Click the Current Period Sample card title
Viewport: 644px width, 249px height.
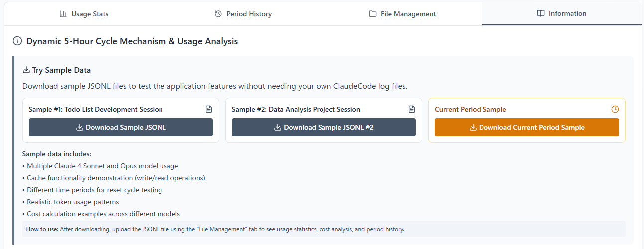click(x=470, y=109)
